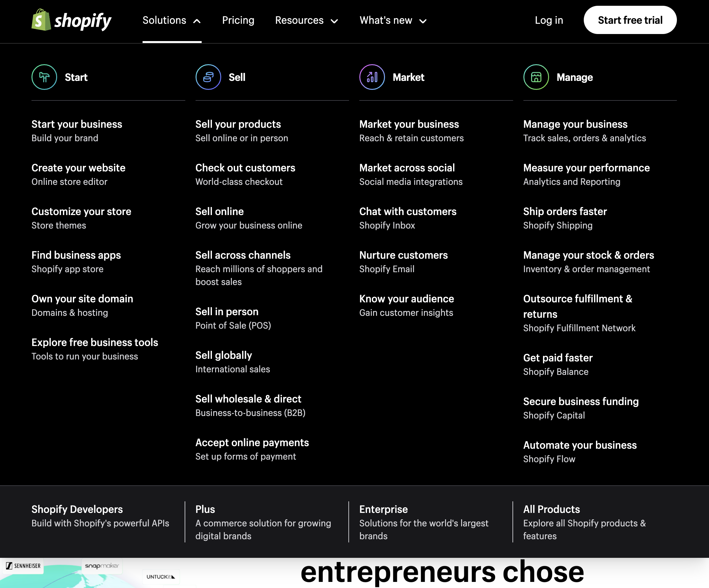Open Accept online payments link
Image resolution: width=709 pixels, height=588 pixels.
(252, 443)
